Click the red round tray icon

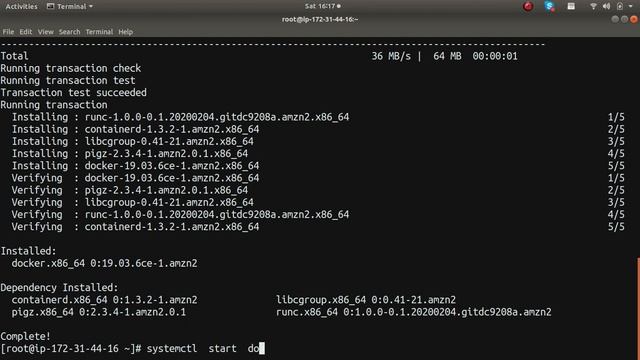coord(528,6)
